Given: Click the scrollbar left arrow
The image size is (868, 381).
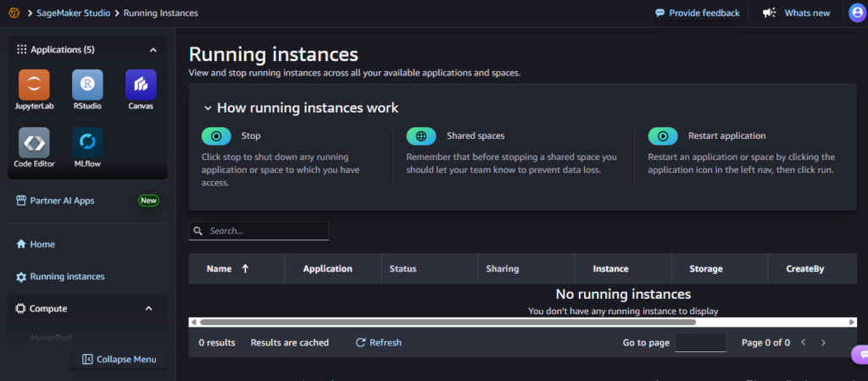Looking at the screenshot, I should (x=193, y=322).
